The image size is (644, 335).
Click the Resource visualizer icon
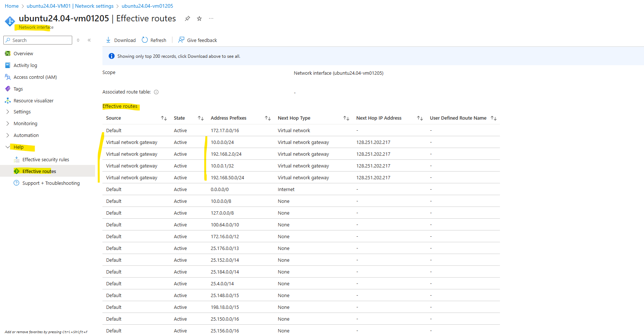(x=8, y=100)
